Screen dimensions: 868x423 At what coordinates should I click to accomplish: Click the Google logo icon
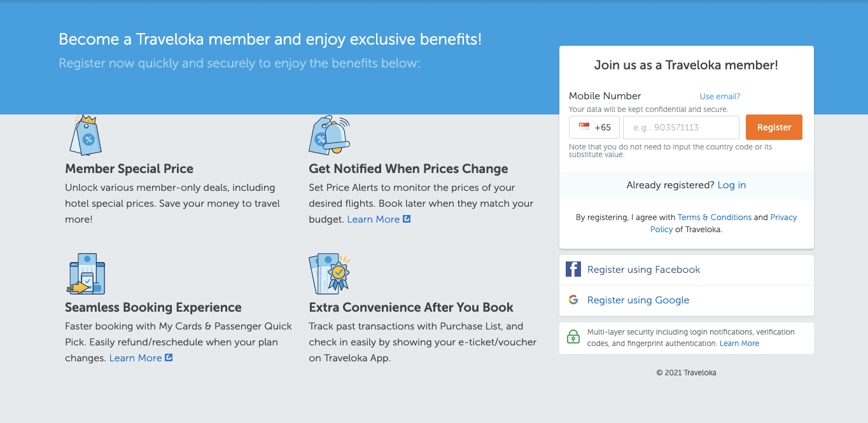(x=573, y=300)
